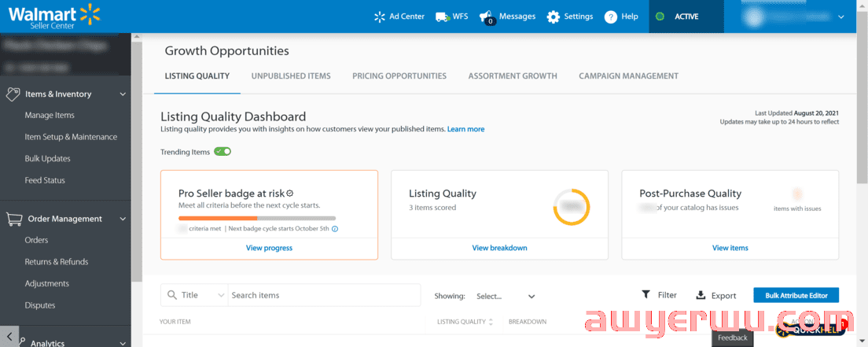Image resolution: width=868 pixels, height=347 pixels.
Task: Click View items link
Action: click(x=730, y=248)
